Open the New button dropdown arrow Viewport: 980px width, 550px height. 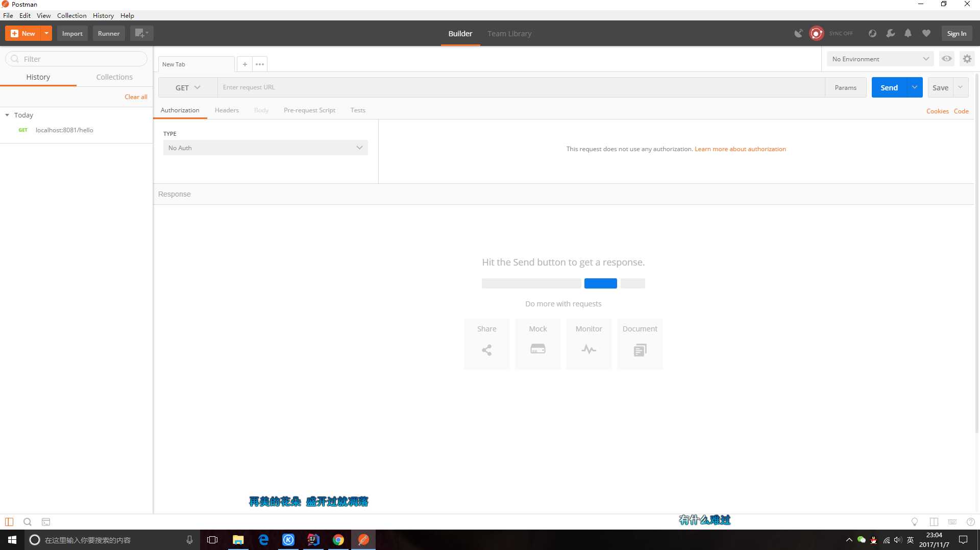(46, 33)
